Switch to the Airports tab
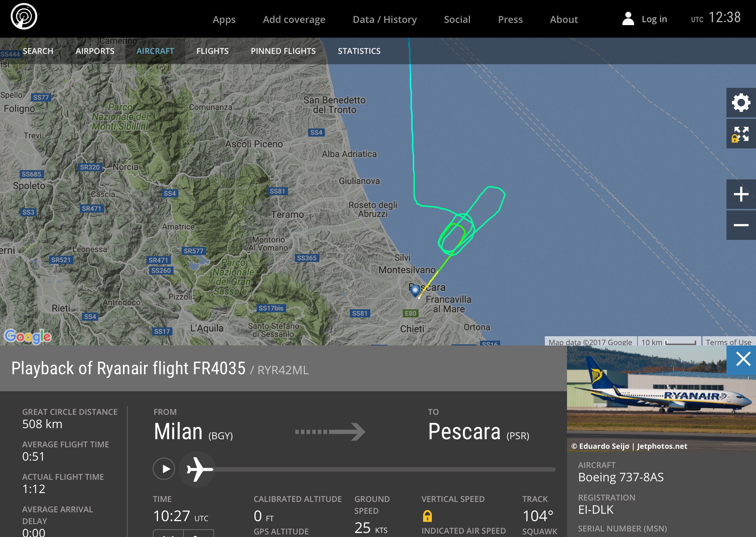 click(x=95, y=51)
